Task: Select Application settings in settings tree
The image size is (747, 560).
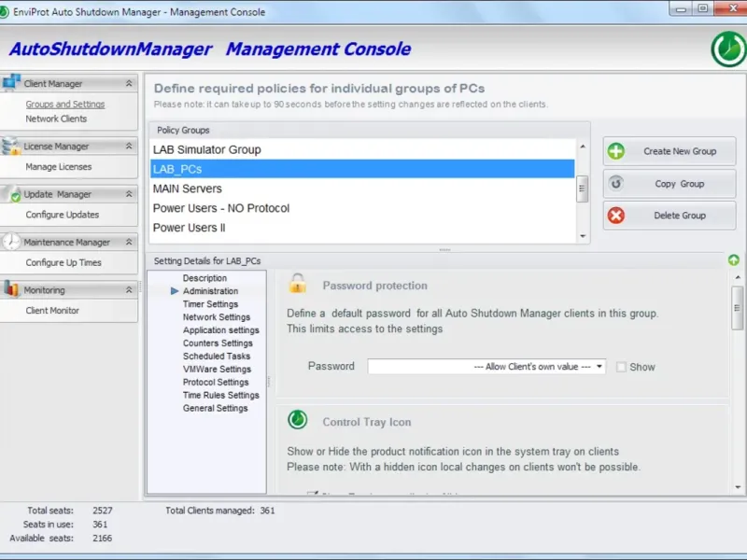Action: click(x=221, y=330)
